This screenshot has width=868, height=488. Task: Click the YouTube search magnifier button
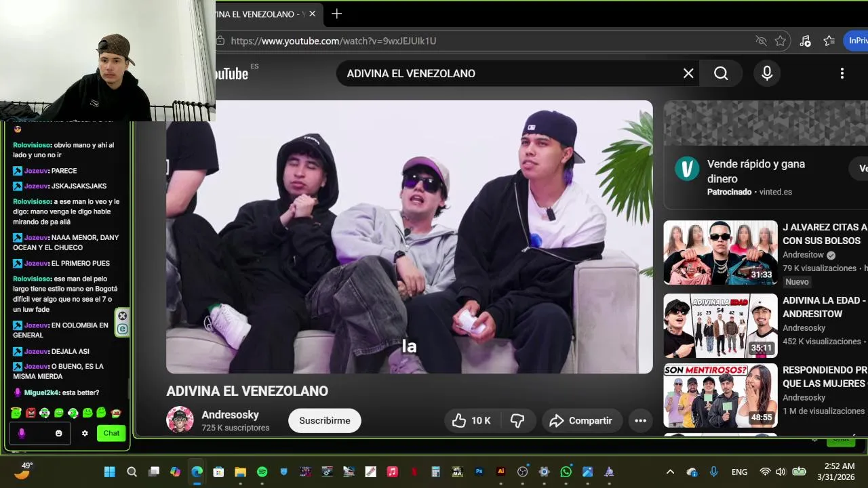pyautogui.click(x=721, y=73)
